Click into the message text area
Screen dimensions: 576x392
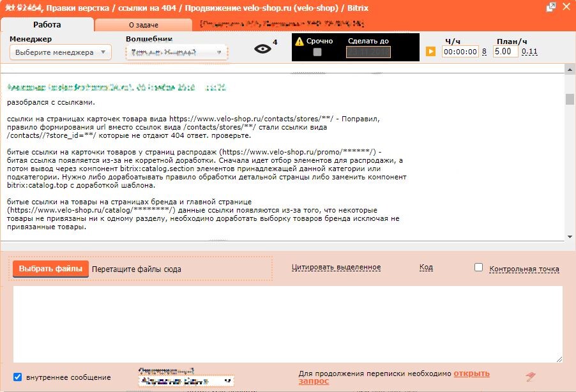[287, 324]
